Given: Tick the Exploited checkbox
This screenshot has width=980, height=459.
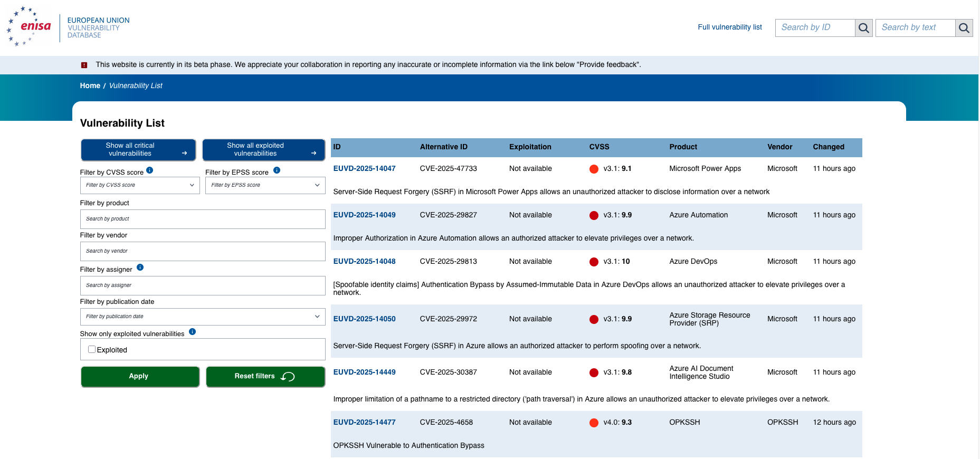Looking at the screenshot, I should [92, 349].
